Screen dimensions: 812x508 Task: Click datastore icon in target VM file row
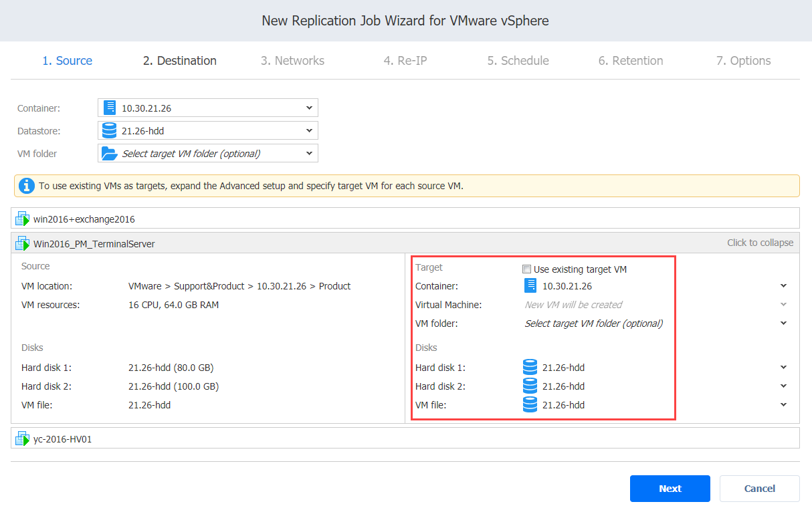pos(530,404)
